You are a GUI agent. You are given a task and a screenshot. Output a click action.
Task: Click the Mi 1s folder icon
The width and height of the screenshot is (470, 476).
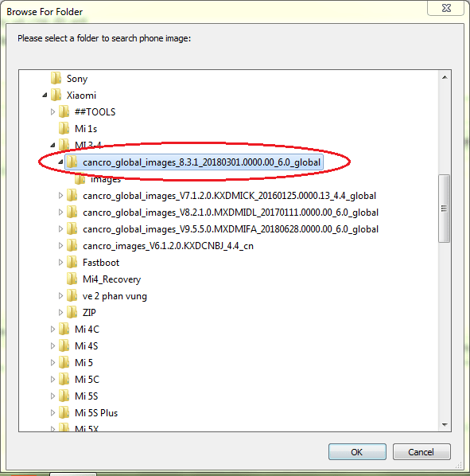(x=64, y=128)
